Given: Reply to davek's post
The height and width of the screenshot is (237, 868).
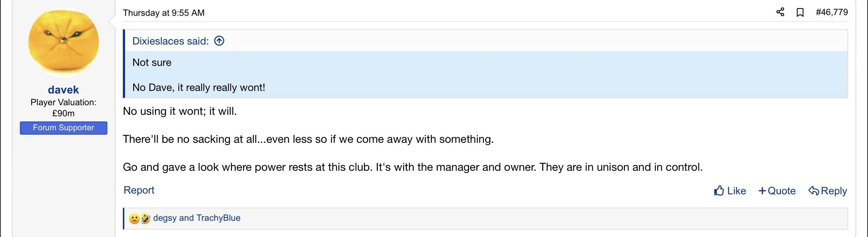Looking at the screenshot, I should (x=828, y=191).
